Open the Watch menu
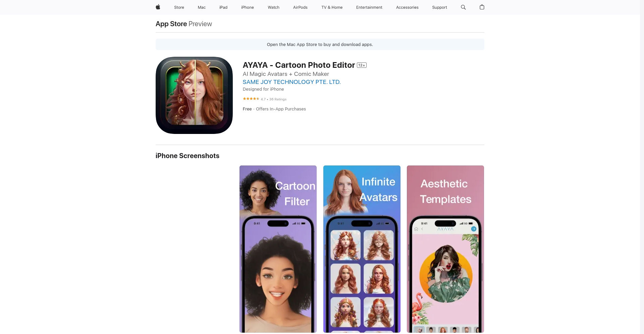The width and height of the screenshot is (644, 334). [x=273, y=7]
